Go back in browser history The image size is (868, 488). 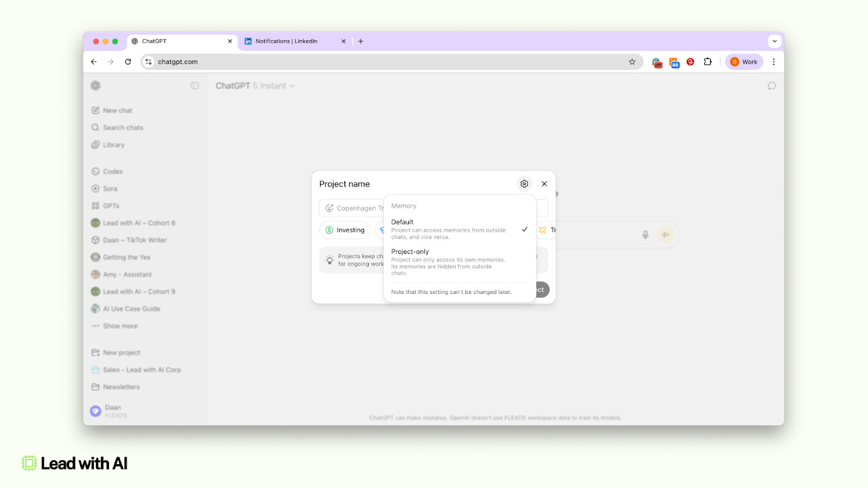click(94, 62)
